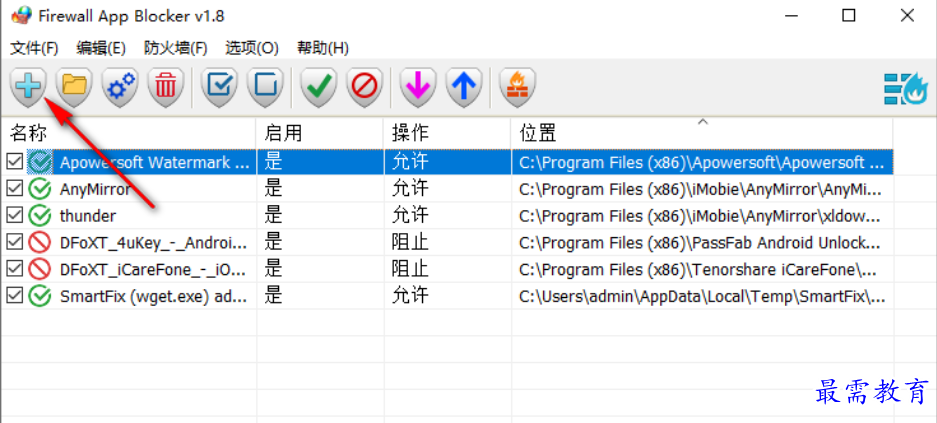Uncheck the Apowersoft Watermark row checkbox
The image size is (937, 423).
point(14,162)
